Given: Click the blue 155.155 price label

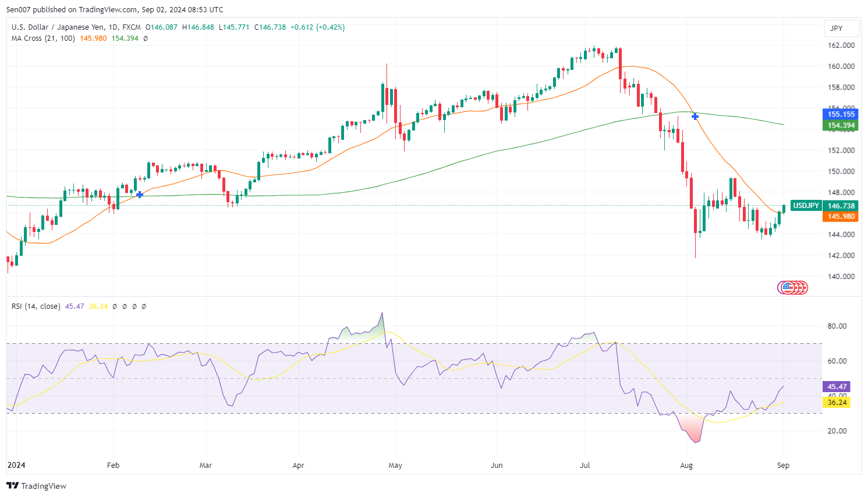Looking at the screenshot, I should 841,114.
